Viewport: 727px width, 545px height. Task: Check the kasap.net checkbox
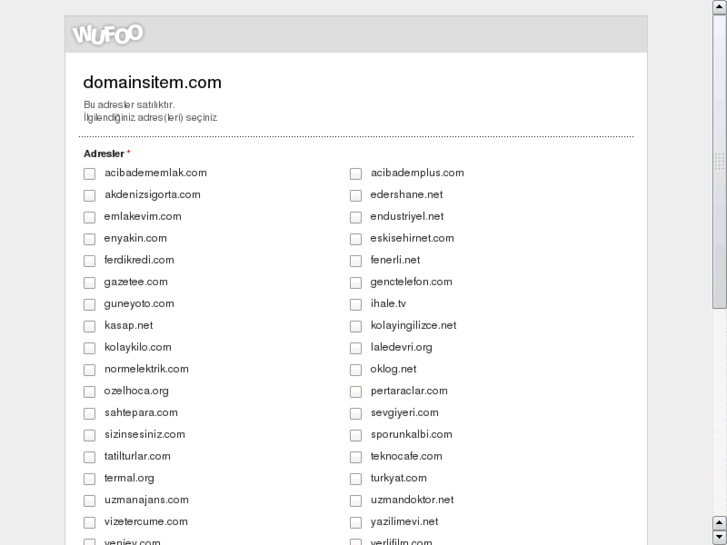[90, 327]
